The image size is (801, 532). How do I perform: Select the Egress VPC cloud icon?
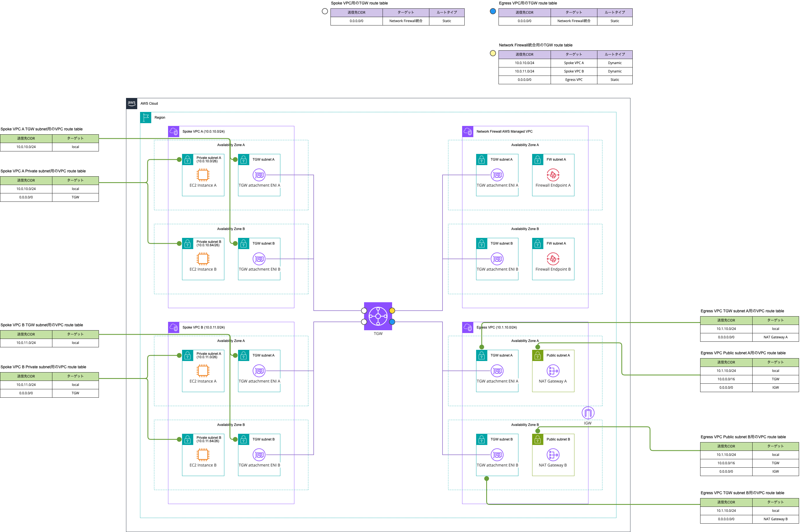(468, 327)
